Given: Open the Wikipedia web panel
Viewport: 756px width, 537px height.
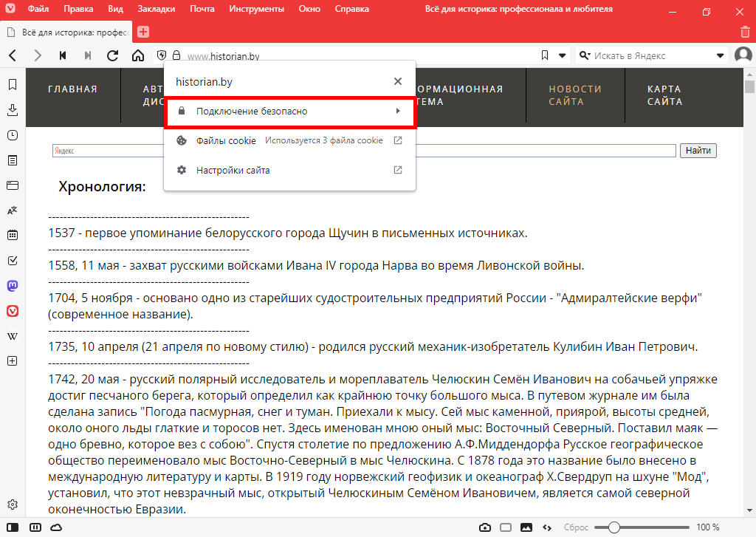Looking at the screenshot, I should coord(12,336).
